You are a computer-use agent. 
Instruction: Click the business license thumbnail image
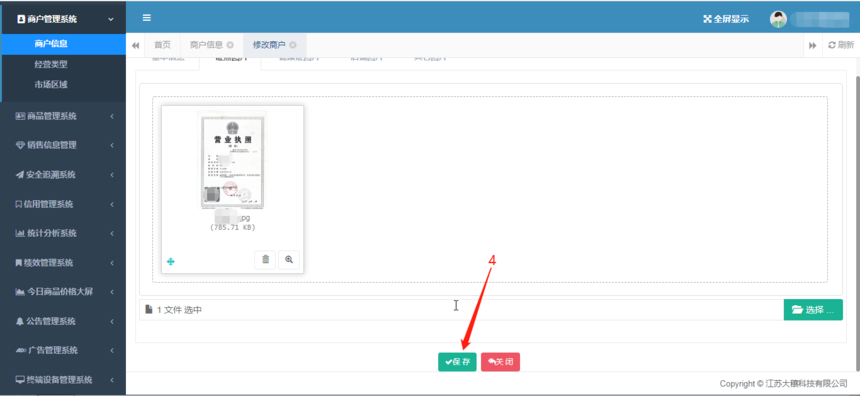click(x=233, y=160)
